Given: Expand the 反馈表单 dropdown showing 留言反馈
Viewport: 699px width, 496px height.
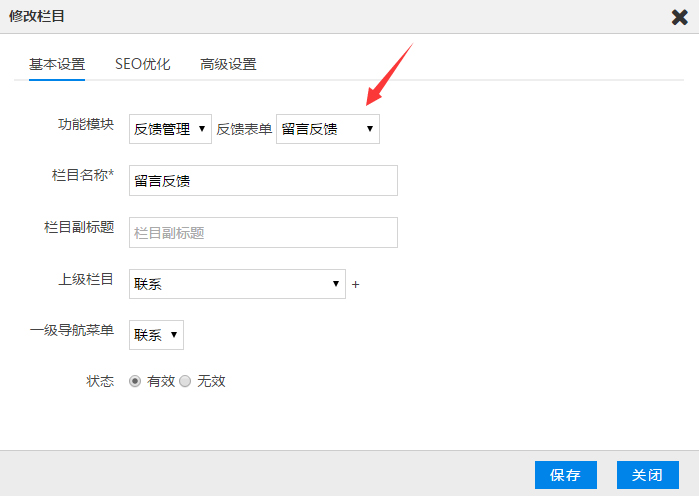Looking at the screenshot, I should pos(327,128).
